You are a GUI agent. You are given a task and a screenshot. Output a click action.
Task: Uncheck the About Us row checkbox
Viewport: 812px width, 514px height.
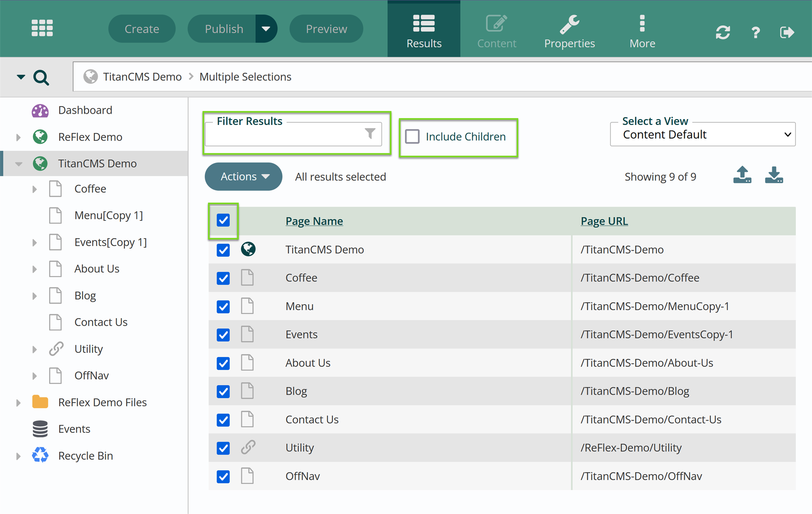[223, 363]
